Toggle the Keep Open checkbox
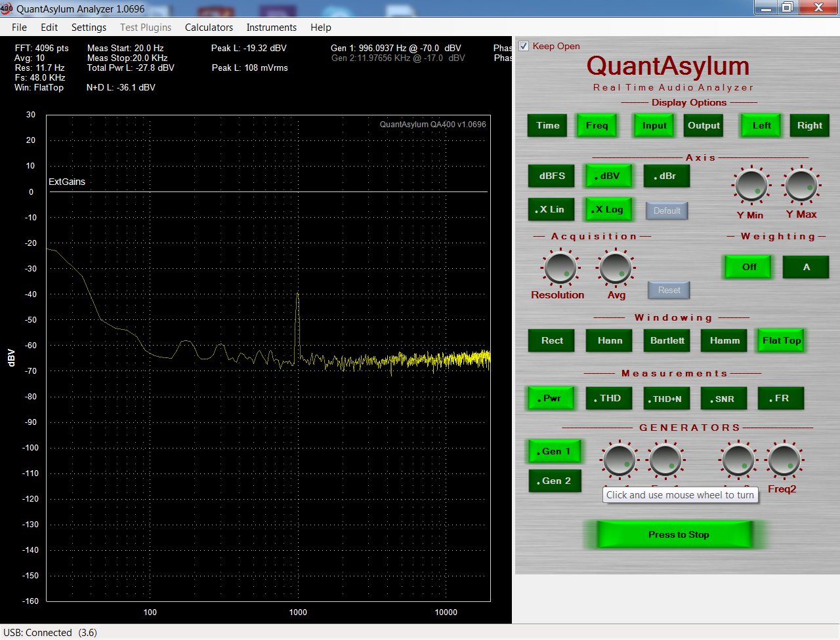Viewport: 840px width, 640px height. click(x=524, y=46)
